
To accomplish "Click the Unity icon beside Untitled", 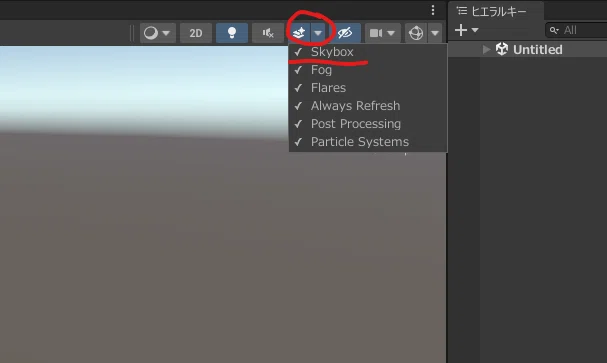I will click(502, 49).
